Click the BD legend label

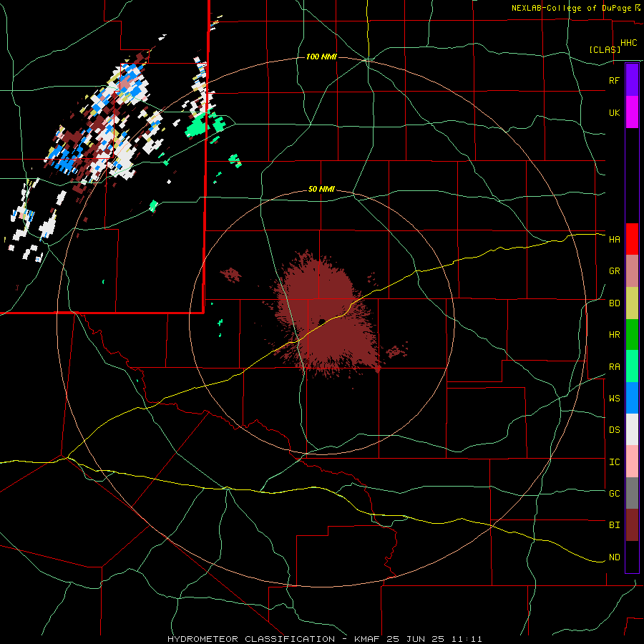614,303
